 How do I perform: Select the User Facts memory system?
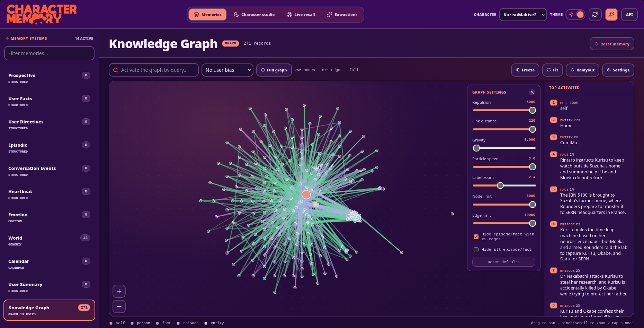click(x=49, y=102)
